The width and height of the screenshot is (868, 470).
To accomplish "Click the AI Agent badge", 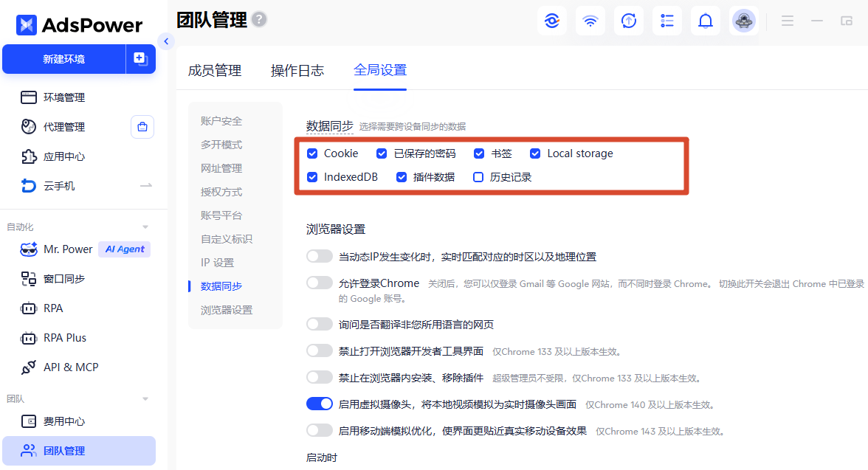I will [125, 249].
